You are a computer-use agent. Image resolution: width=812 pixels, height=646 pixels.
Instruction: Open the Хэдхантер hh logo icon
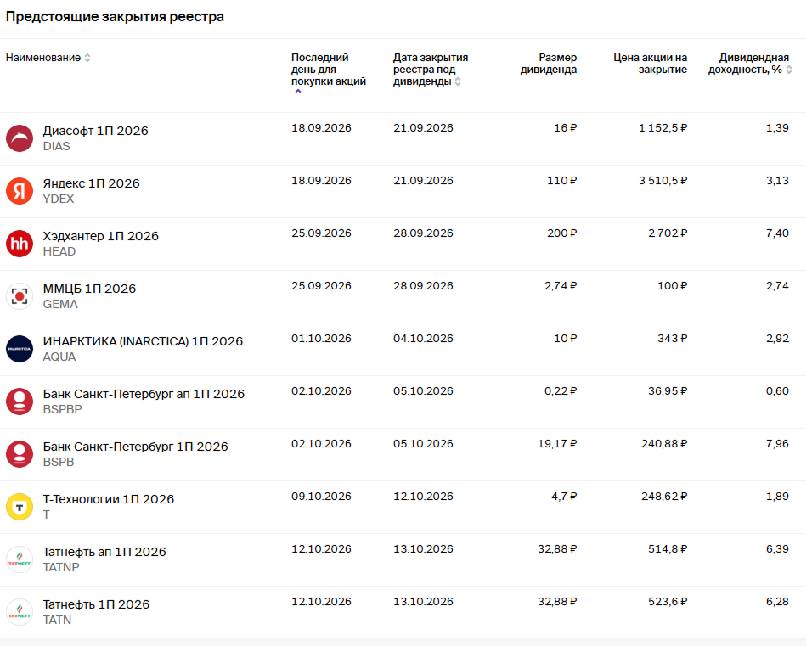[20, 244]
